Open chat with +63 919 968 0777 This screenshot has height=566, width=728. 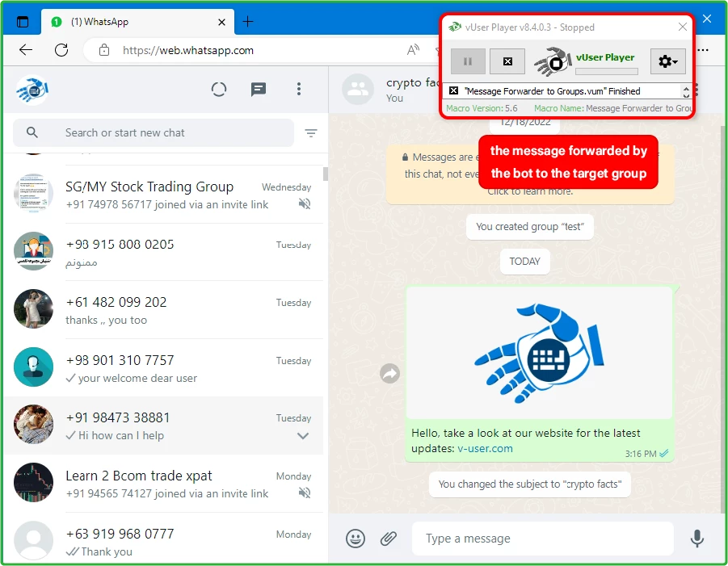click(163, 539)
